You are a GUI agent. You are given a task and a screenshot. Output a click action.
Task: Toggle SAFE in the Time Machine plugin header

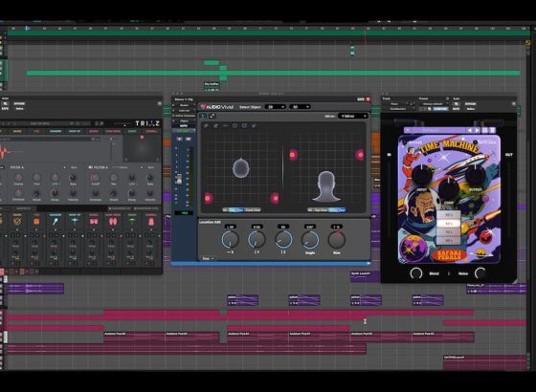[x=456, y=109]
